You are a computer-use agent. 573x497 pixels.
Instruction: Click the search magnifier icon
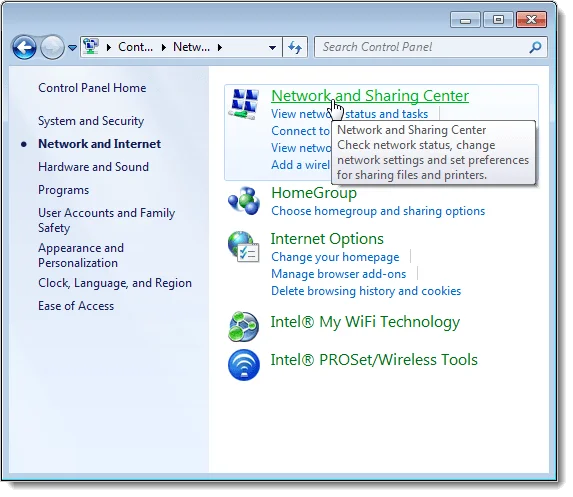point(535,47)
